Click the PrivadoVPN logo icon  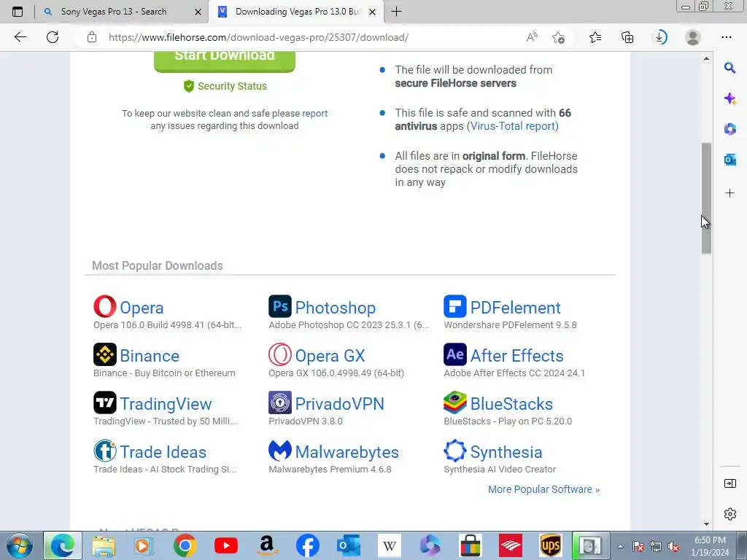tap(280, 402)
